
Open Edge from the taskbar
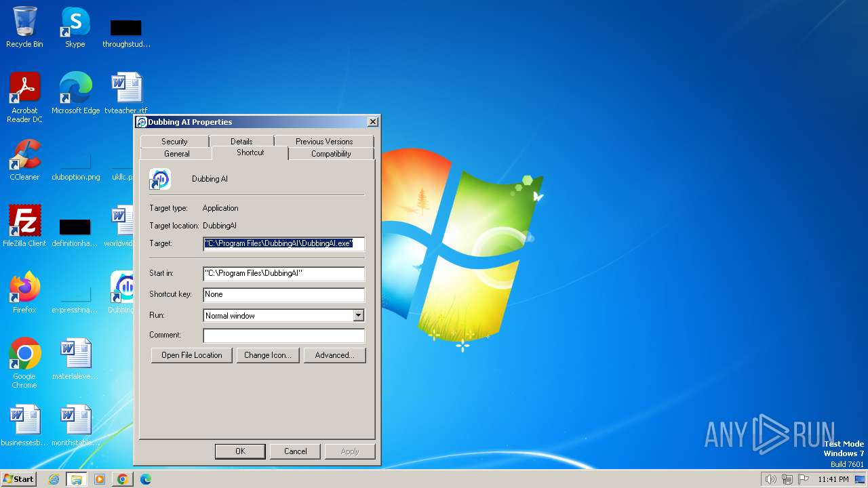pyautogui.click(x=145, y=479)
